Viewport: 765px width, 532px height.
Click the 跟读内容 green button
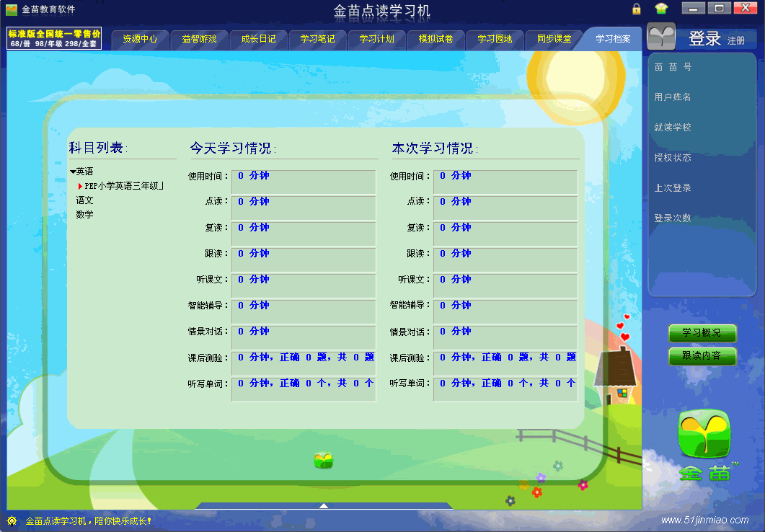(x=702, y=356)
